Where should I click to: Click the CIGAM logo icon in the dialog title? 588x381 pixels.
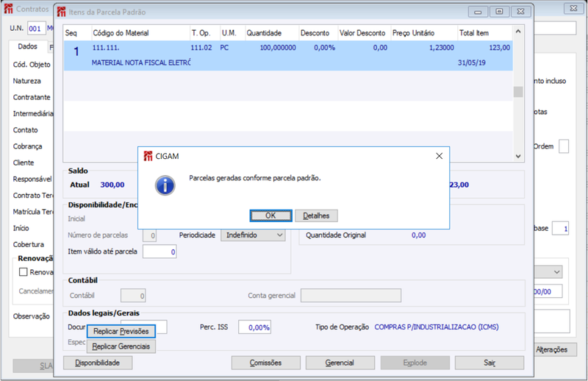148,156
